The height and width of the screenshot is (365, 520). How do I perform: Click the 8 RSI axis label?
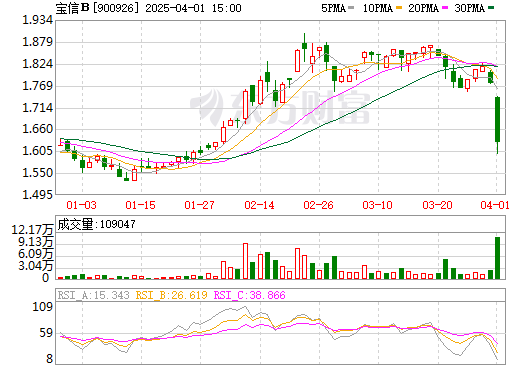(x=49, y=359)
